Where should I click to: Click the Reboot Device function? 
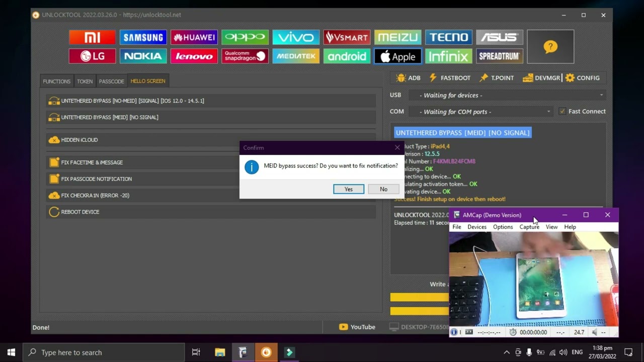coord(211,212)
